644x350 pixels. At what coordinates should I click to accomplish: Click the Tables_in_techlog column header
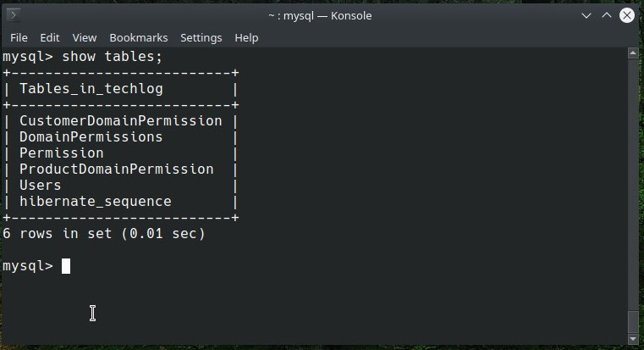pyautogui.click(x=91, y=89)
